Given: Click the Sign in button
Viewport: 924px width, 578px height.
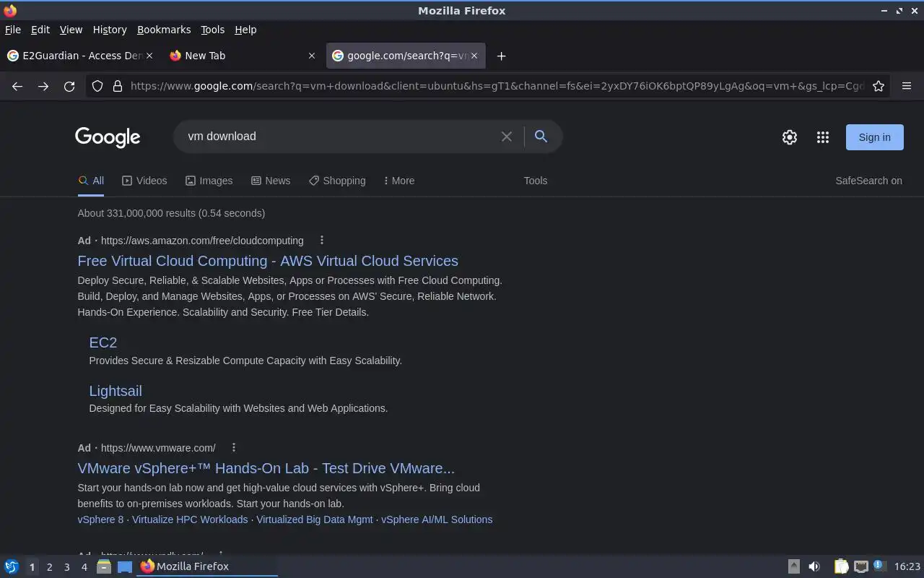Looking at the screenshot, I should click(874, 137).
